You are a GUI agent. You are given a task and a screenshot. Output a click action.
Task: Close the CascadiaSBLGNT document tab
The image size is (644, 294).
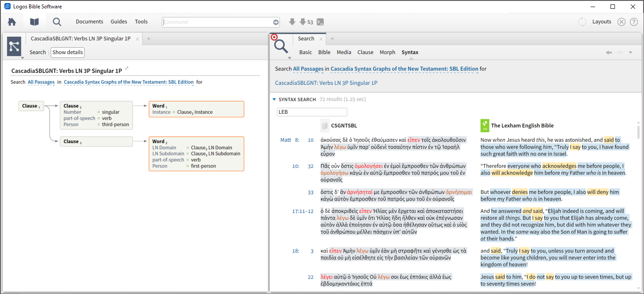138,39
